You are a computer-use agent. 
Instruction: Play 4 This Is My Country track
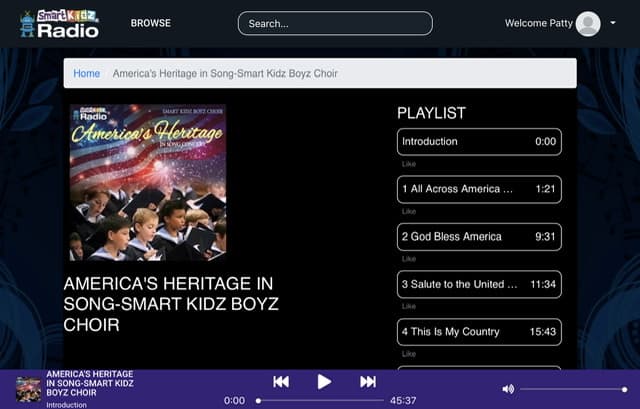click(x=479, y=332)
